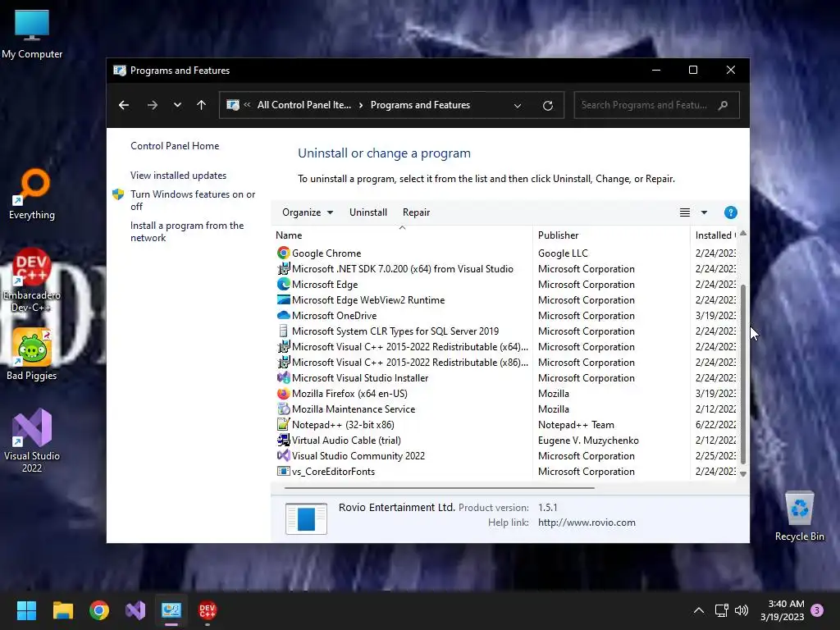Open Embarcadero Dev-C++ desktop shortcut
This screenshot has width=840, height=630.
[x=32, y=281]
